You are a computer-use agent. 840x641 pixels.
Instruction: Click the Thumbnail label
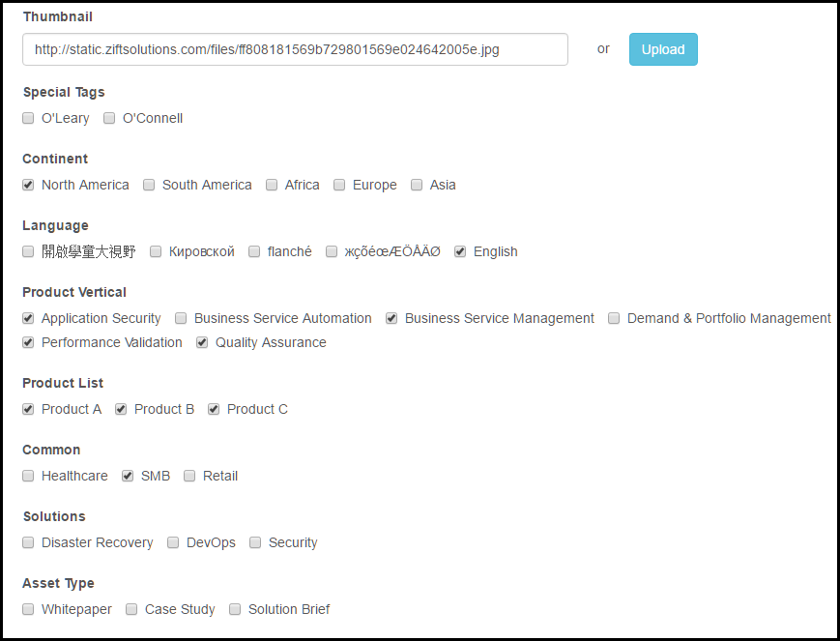point(58,16)
